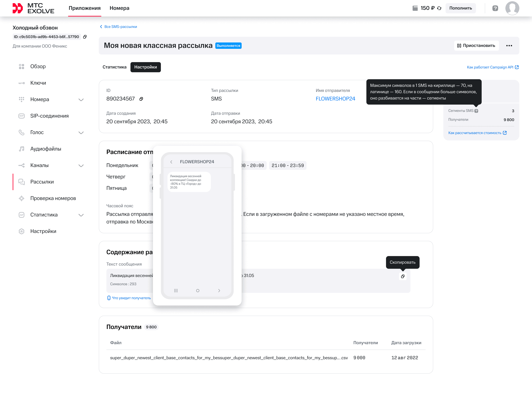Copy the campaign ID 890234567
The image size is (532, 399).
(141, 99)
